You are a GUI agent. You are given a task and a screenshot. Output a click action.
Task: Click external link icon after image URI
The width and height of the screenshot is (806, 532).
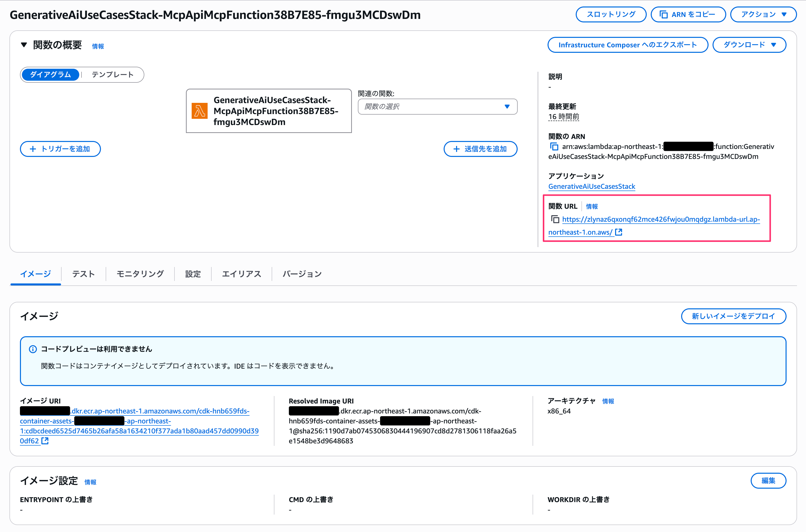(x=45, y=441)
